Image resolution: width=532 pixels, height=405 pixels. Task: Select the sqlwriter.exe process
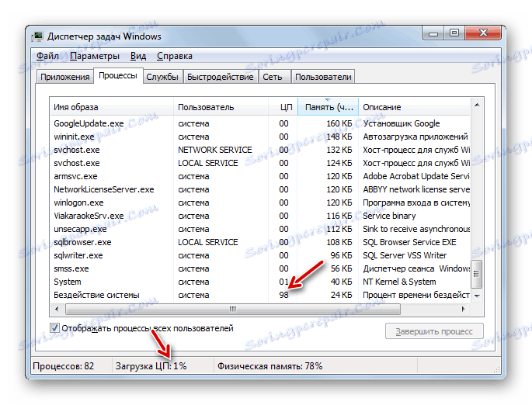click(x=260, y=255)
